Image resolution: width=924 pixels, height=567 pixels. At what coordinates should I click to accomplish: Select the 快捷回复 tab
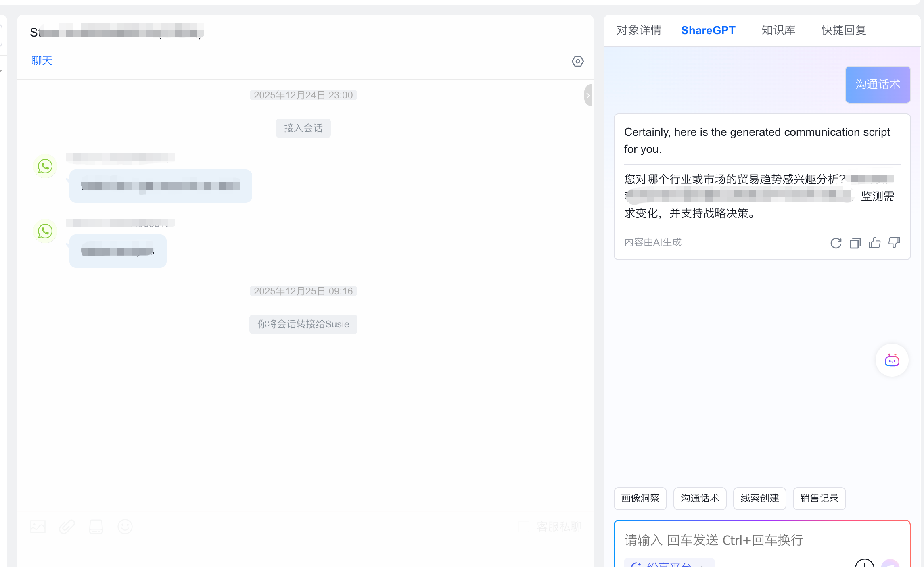pos(844,30)
